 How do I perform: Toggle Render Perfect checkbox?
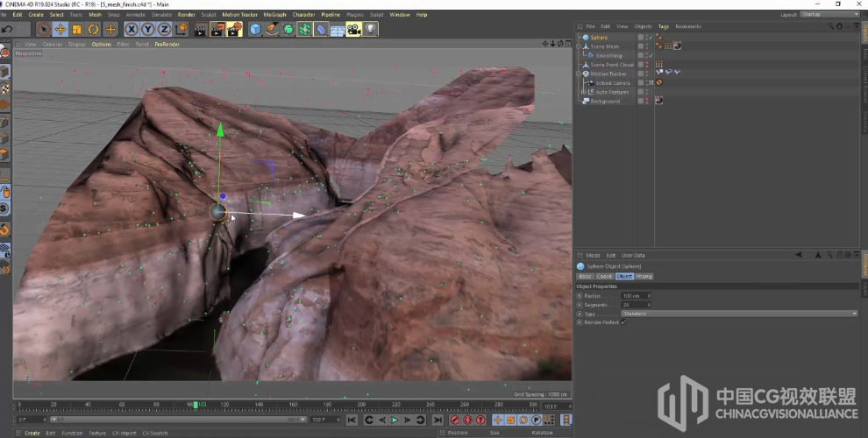[x=623, y=322]
